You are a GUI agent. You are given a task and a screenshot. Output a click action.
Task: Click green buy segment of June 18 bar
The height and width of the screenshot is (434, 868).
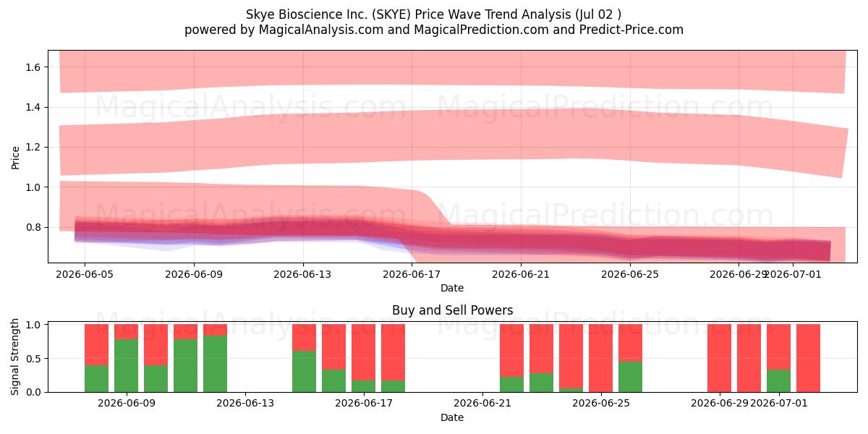393,386
